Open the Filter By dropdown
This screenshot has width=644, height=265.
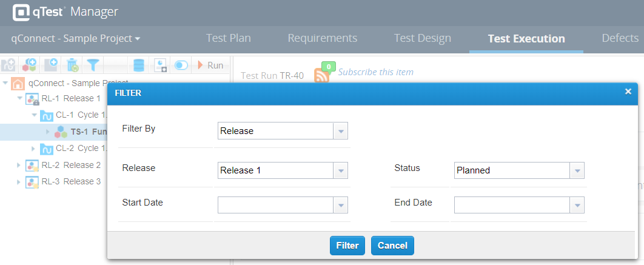pos(340,131)
